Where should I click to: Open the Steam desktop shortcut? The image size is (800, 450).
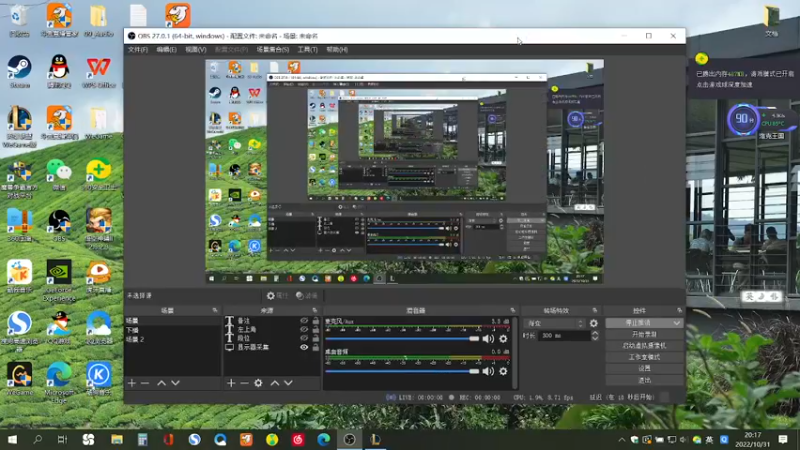tap(19, 71)
